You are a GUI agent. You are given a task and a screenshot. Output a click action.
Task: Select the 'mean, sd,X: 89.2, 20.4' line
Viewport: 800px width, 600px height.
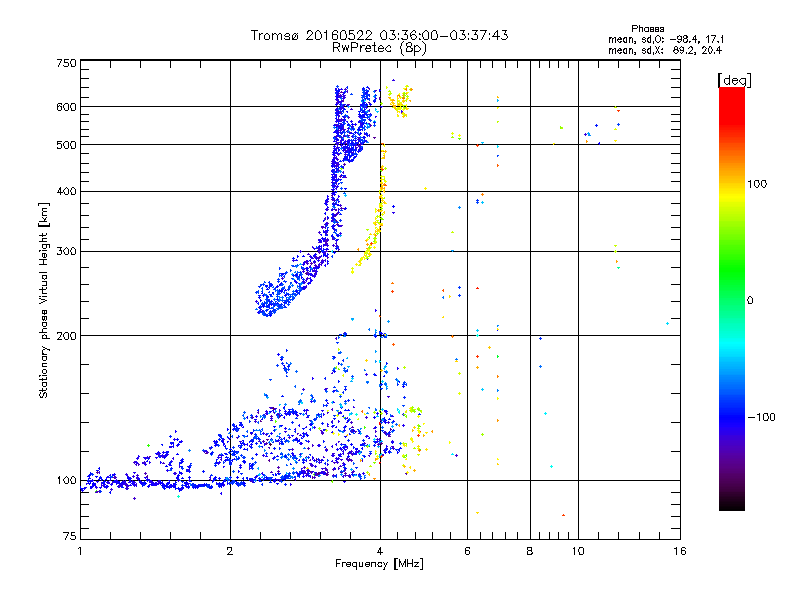(x=665, y=50)
